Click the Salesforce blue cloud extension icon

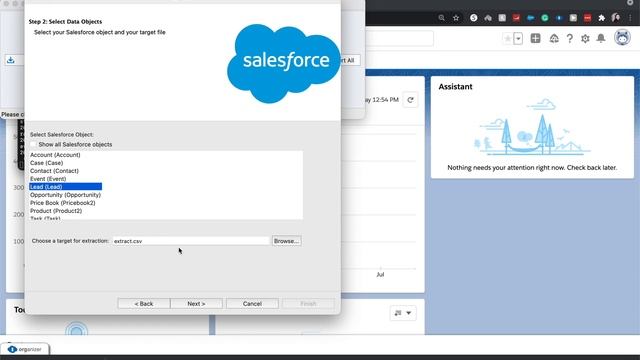(x=530, y=18)
